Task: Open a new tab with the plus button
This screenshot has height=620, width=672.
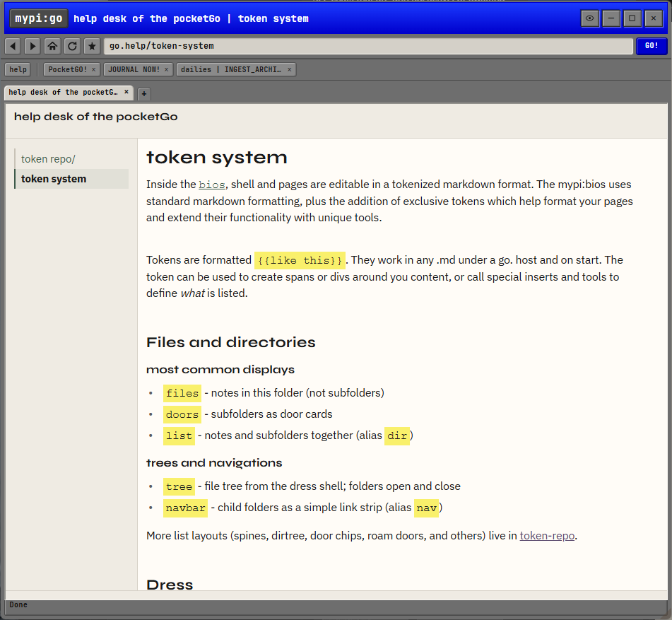Action: 144,93
